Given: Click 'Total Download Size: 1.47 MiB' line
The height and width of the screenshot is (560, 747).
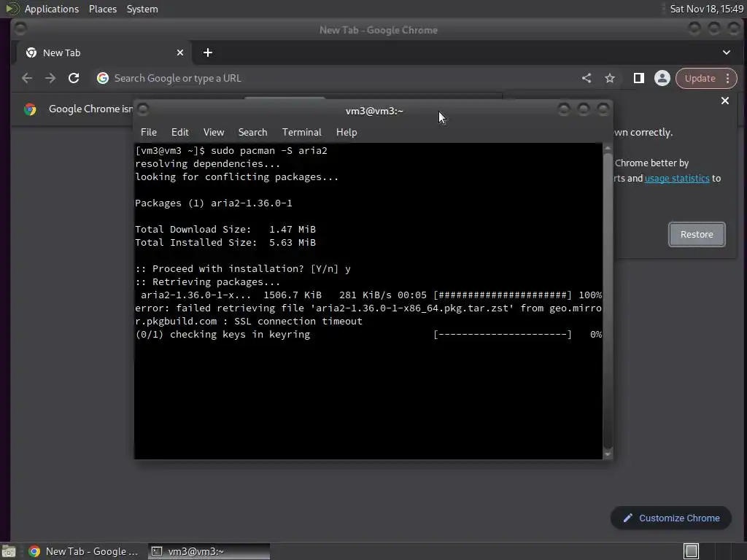Looking at the screenshot, I should pos(225,229).
